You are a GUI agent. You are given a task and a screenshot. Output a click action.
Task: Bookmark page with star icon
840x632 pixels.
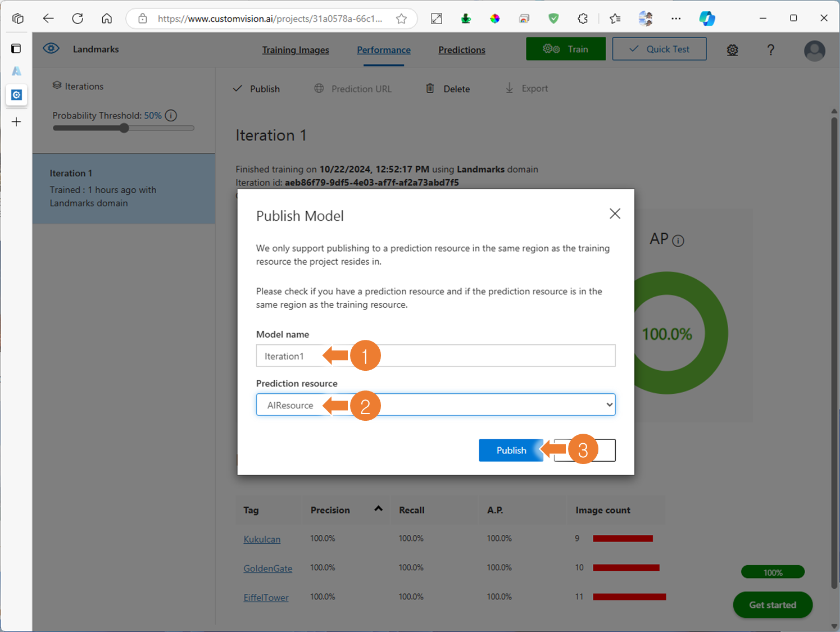pyautogui.click(x=401, y=19)
